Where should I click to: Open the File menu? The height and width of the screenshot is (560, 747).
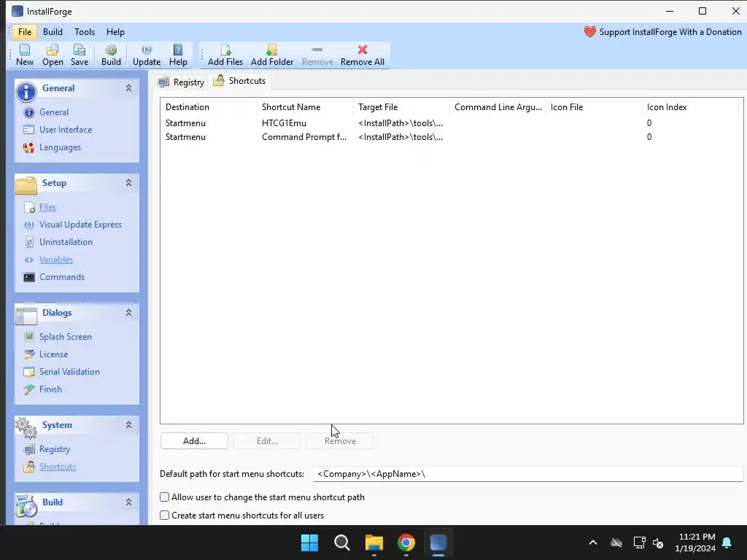(x=25, y=32)
